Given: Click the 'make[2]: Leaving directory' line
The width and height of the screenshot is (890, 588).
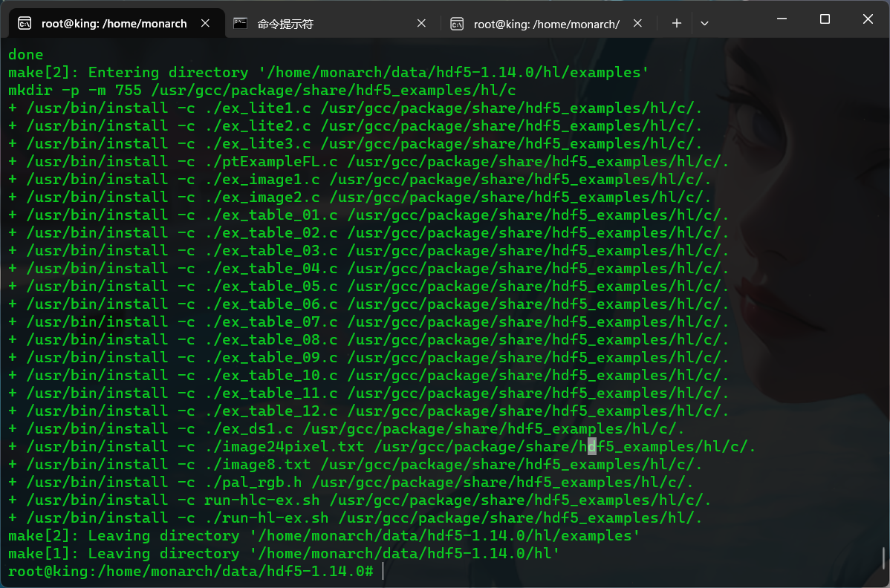Looking at the screenshot, I should 324,535.
